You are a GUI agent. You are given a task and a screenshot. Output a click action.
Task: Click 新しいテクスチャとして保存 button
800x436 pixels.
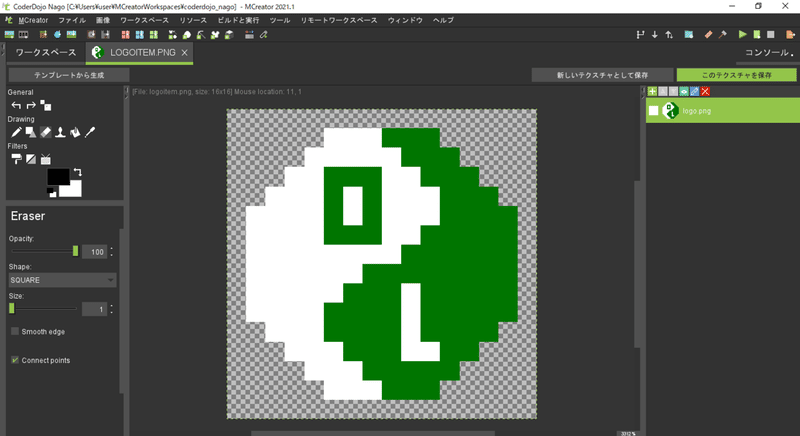click(x=602, y=75)
